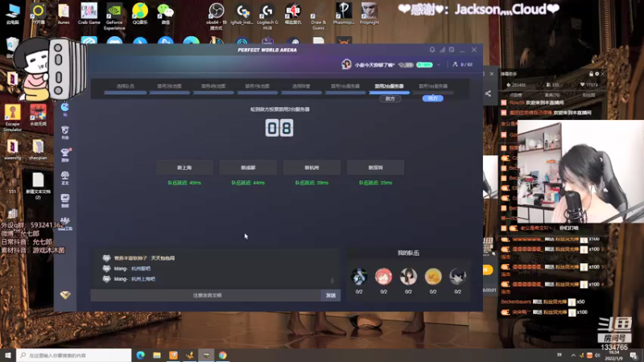The height and width of the screenshot is (362, 644).
Task: Select the third teammate avatar
Action: pos(408,277)
